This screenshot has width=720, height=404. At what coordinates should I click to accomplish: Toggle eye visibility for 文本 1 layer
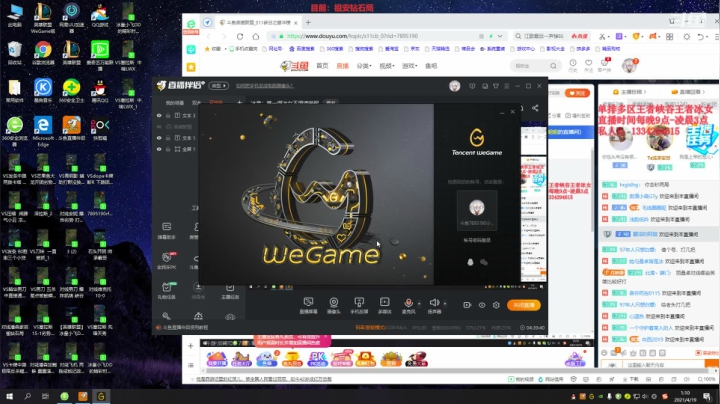pyautogui.click(x=159, y=138)
